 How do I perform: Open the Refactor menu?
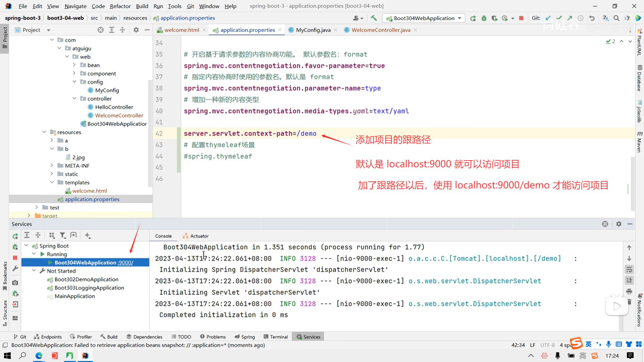pyautogui.click(x=120, y=6)
